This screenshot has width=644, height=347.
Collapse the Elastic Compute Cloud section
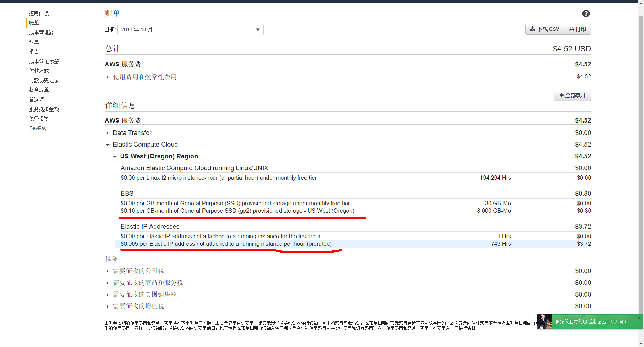pos(108,145)
